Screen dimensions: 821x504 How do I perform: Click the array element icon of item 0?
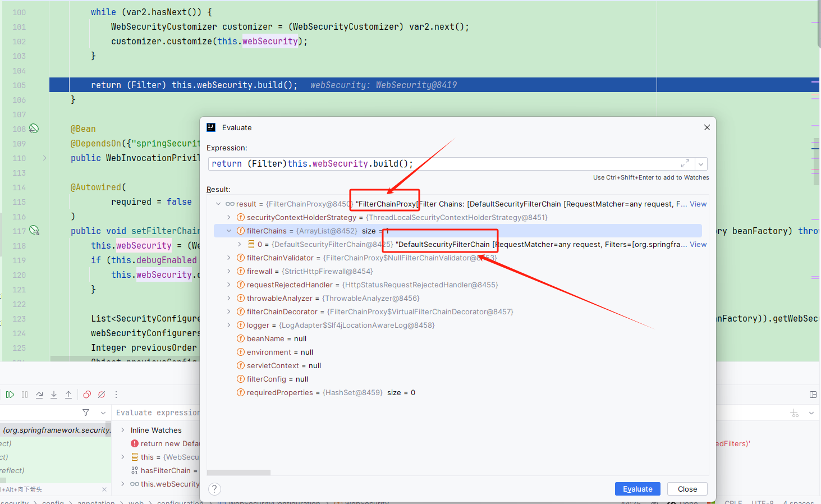(251, 244)
